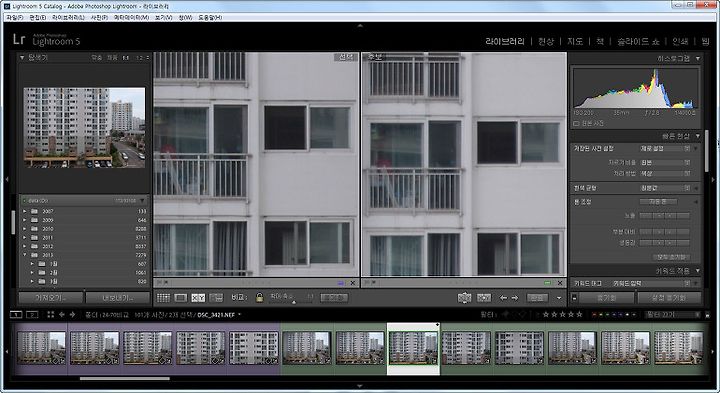Click the Auto Tone button
The height and width of the screenshot is (393, 720).
[x=658, y=202]
